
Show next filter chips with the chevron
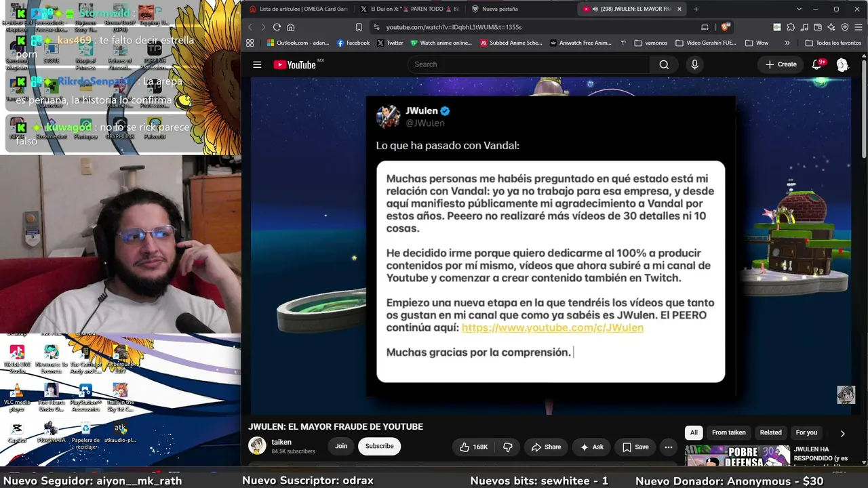point(842,433)
